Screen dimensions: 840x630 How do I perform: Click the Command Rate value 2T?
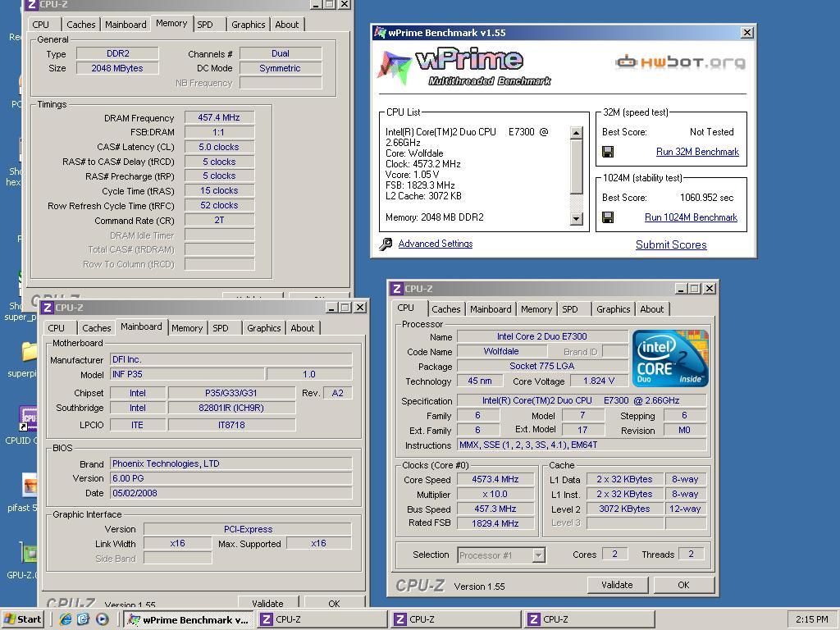[219, 220]
